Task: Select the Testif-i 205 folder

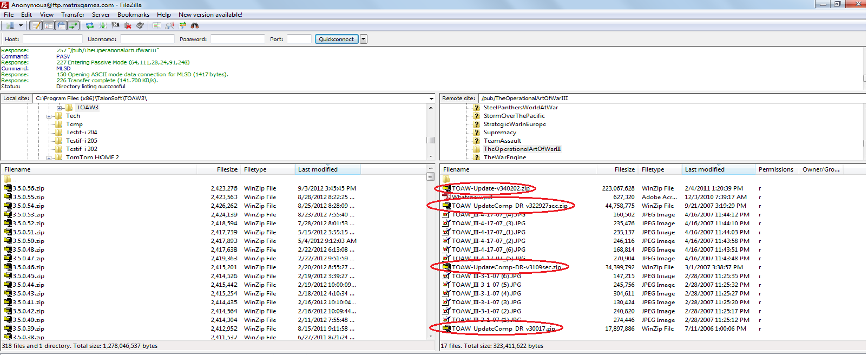Action: point(81,141)
